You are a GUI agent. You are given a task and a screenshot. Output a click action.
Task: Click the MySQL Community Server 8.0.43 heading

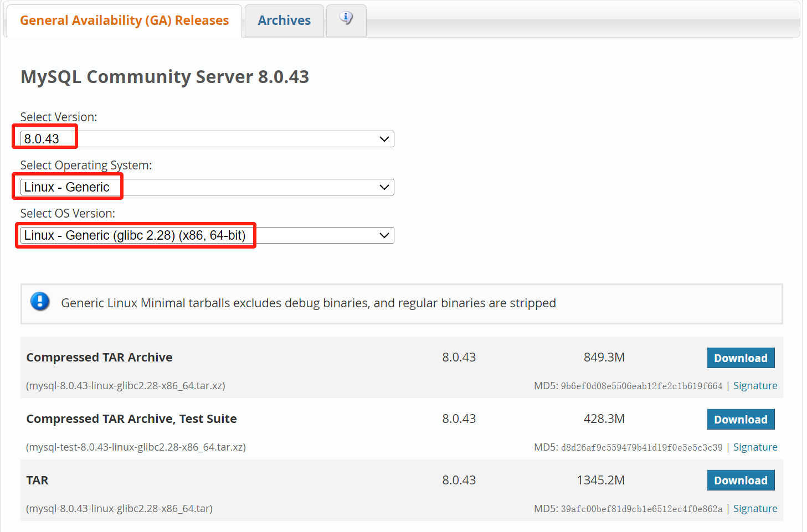[165, 76]
